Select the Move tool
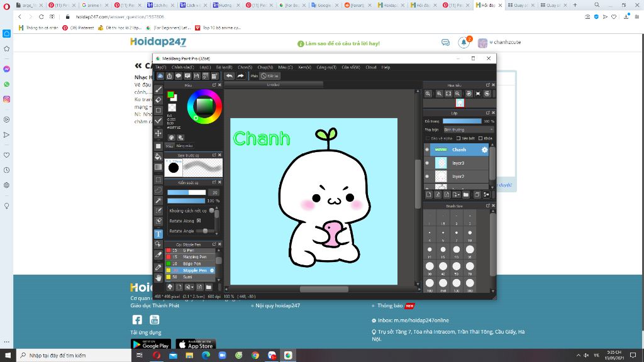The image size is (644, 362). point(158,133)
